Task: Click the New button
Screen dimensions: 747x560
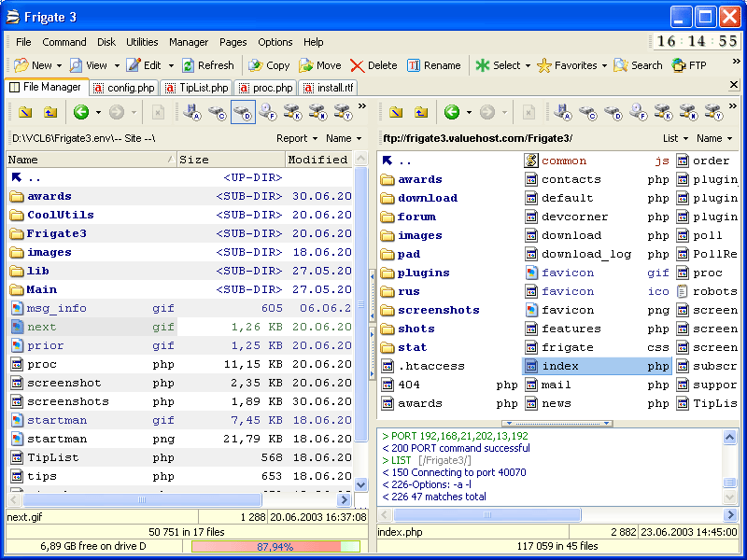Action: (33, 65)
